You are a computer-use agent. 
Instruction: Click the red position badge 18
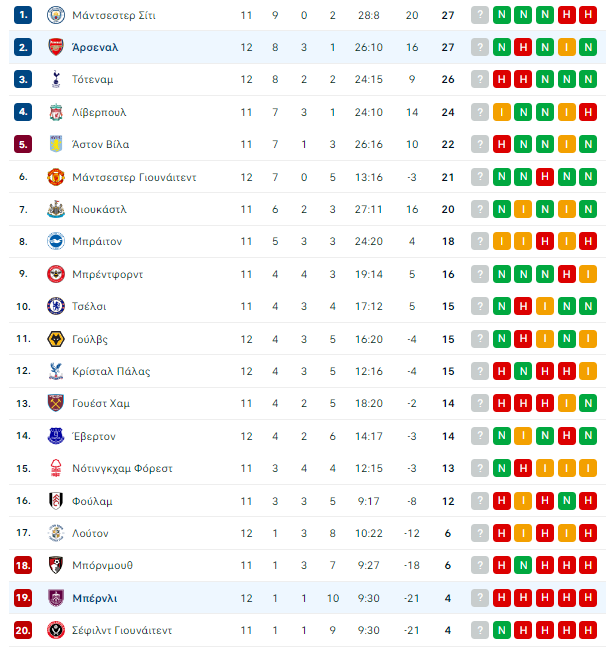pos(23,565)
